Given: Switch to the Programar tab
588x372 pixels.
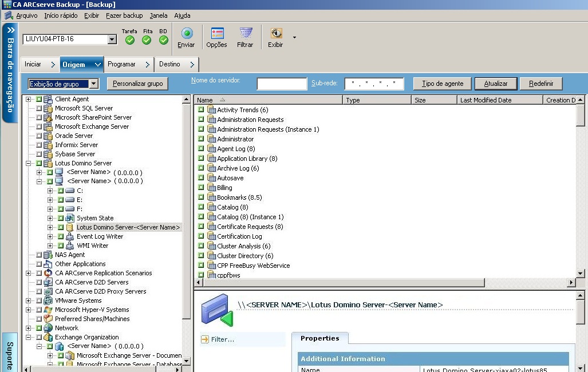Looking at the screenshot, I should click(128, 65).
